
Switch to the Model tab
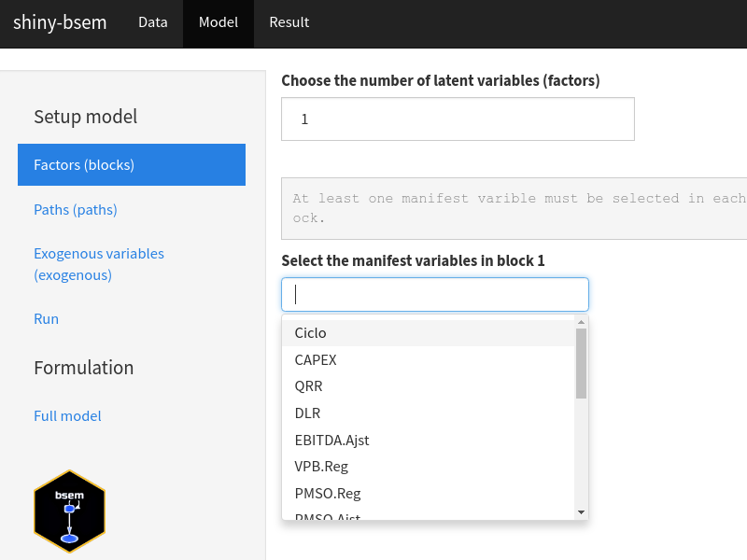[218, 22]
